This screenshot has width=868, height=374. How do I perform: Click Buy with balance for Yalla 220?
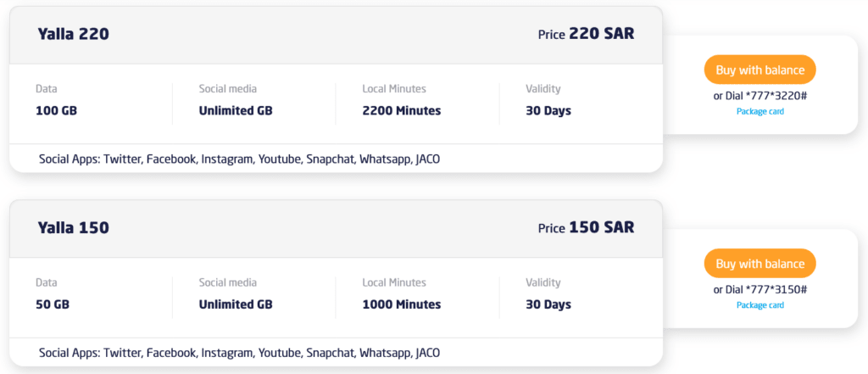(x=759, y=70)
